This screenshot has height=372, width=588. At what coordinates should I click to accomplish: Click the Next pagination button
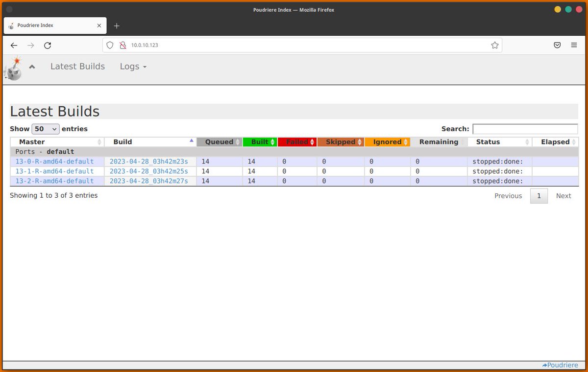[563, 196]
